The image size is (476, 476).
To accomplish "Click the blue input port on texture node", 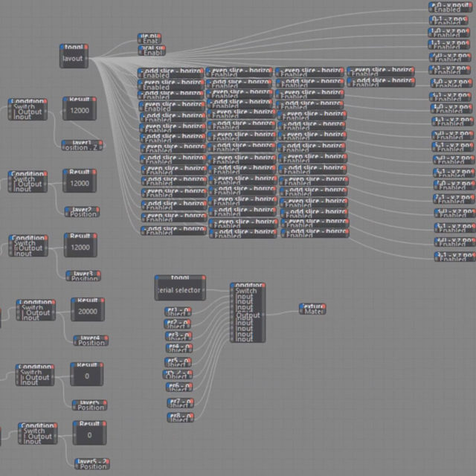I will (301, 306).
